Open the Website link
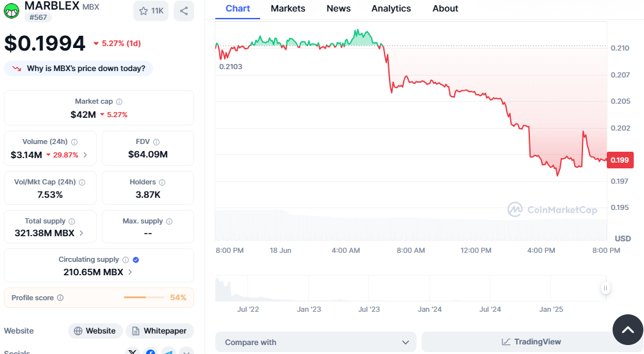Viewport: 644px width, 354px height. (95, 331)
